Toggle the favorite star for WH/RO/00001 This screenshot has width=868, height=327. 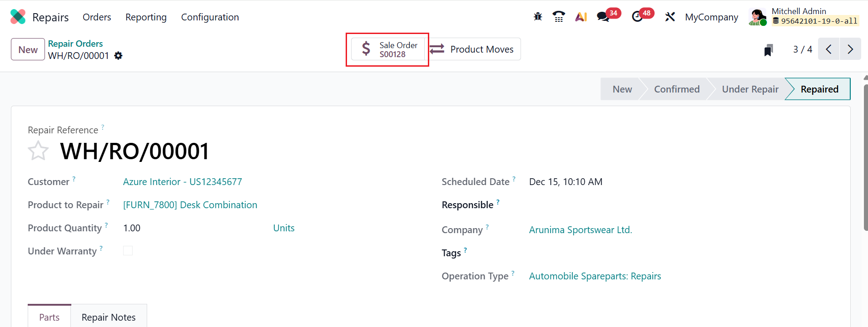[x=38, y=151]
